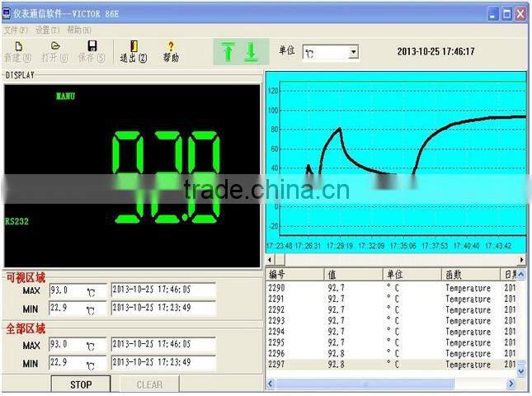
Task: Select table row 2293
Action: [391, 320]
